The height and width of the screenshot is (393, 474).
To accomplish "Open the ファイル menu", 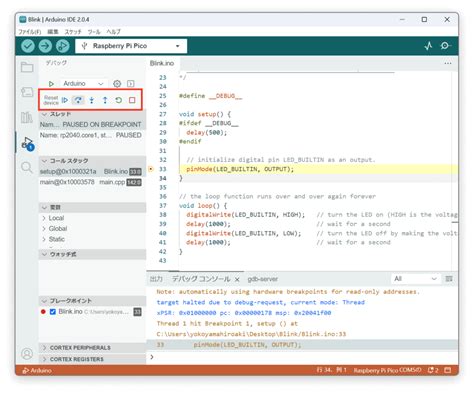I will click(x=29, y=32).
